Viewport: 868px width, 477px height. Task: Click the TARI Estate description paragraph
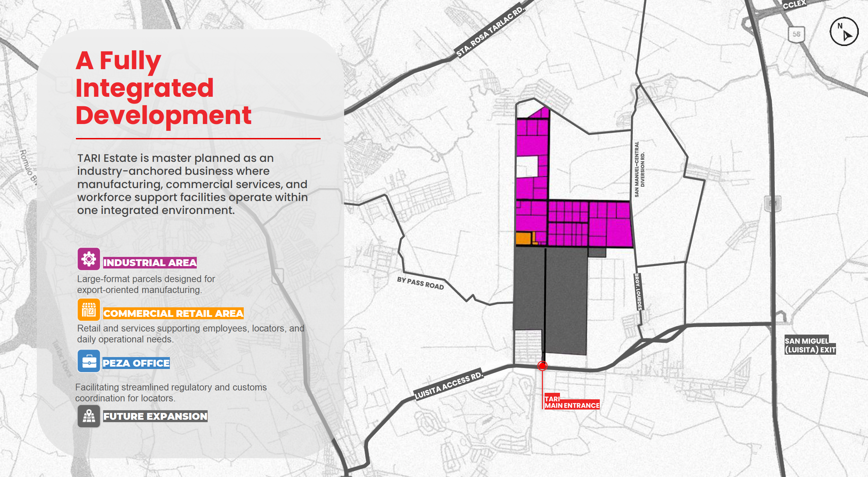[192, 184]
